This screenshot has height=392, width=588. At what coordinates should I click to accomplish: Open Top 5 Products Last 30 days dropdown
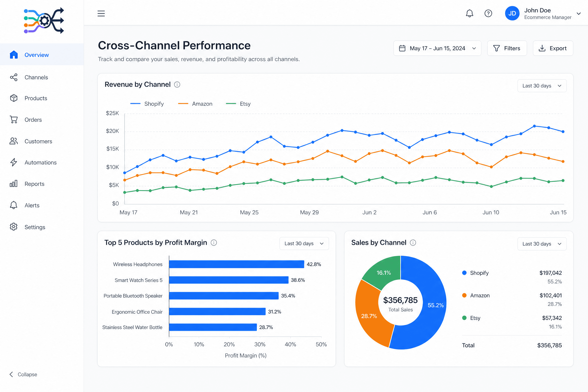coord(304,243)
